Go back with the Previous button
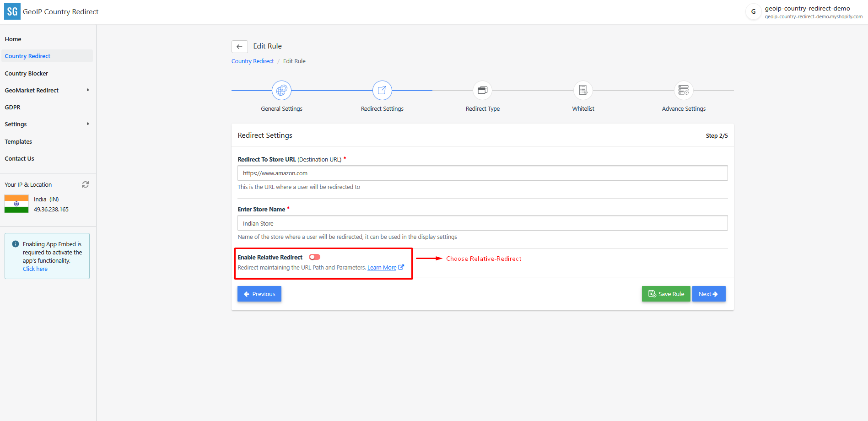Viewport: 868px width, 421px height. tap(259, 294)
